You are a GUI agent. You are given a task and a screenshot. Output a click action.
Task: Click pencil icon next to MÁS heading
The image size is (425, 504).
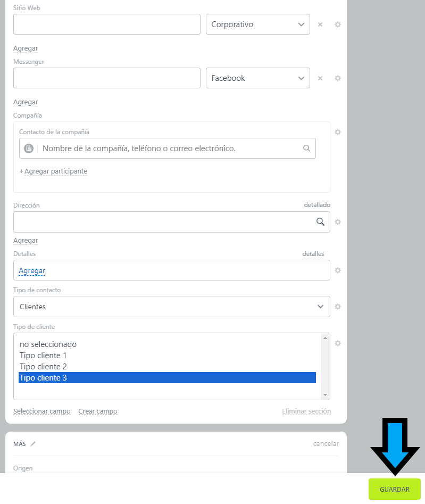pyautogui.click(x=33, y=444)
